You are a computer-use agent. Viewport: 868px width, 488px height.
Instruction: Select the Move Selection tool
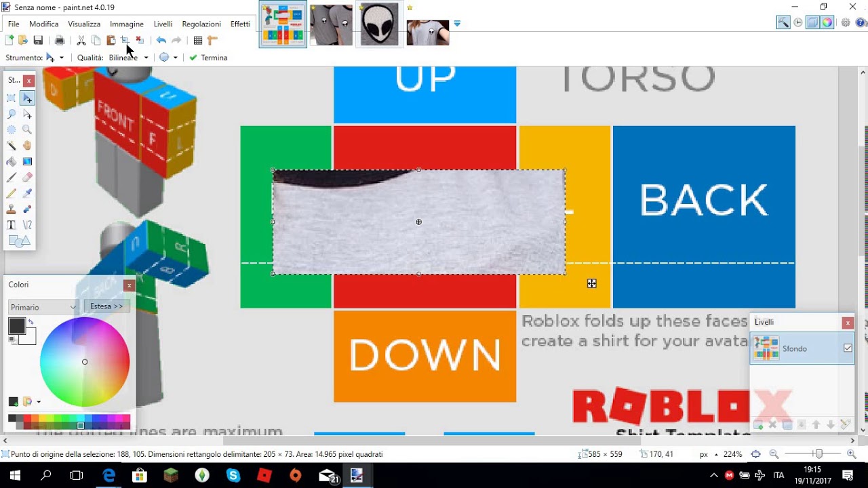pos(27,114)
